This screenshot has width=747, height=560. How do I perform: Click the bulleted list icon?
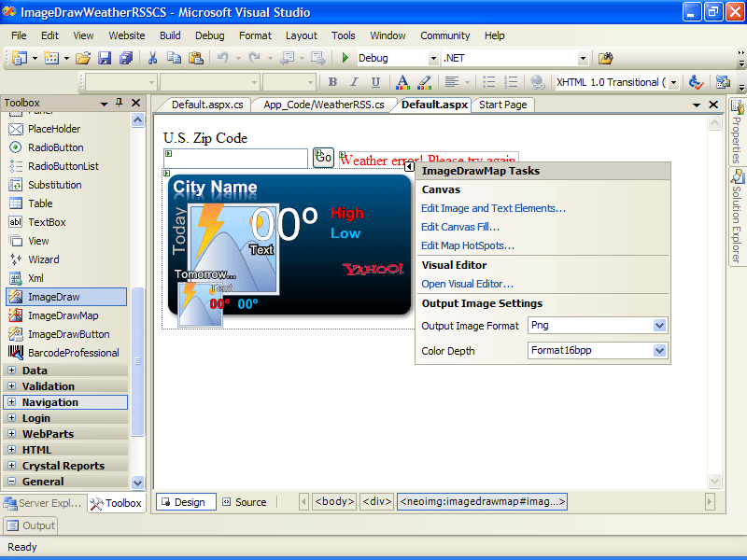(488, 82)
